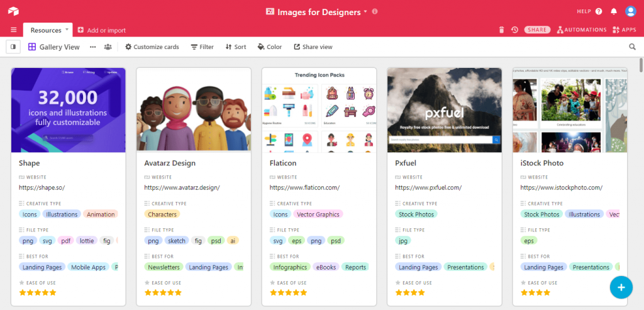Click the Avatarz Design card title
The image size is (644, 310).
[x=170, y=163]
